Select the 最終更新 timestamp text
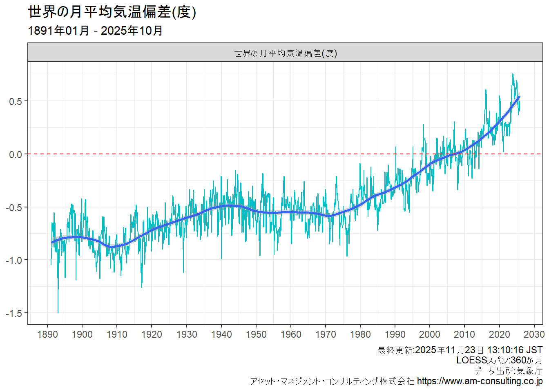Screen dimensions: 549x392 coord(460,350)
